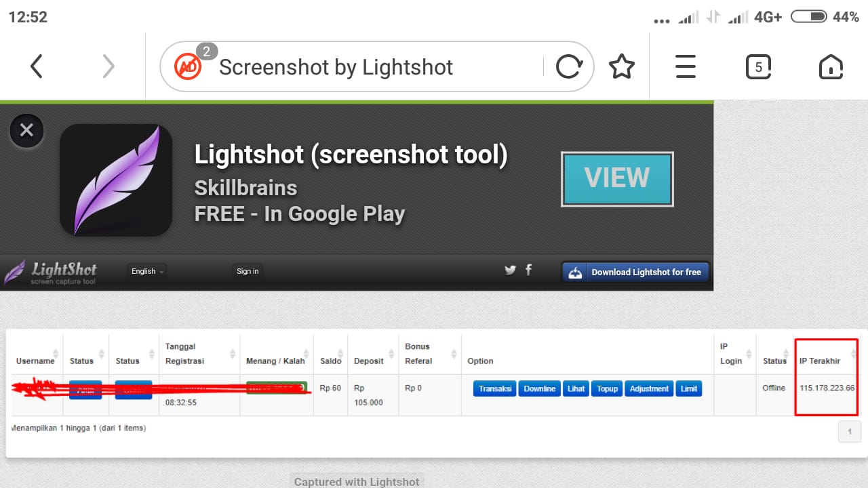Go back with the browser back arrow
Screen dimensions: 868x488
tap(37, 66)
